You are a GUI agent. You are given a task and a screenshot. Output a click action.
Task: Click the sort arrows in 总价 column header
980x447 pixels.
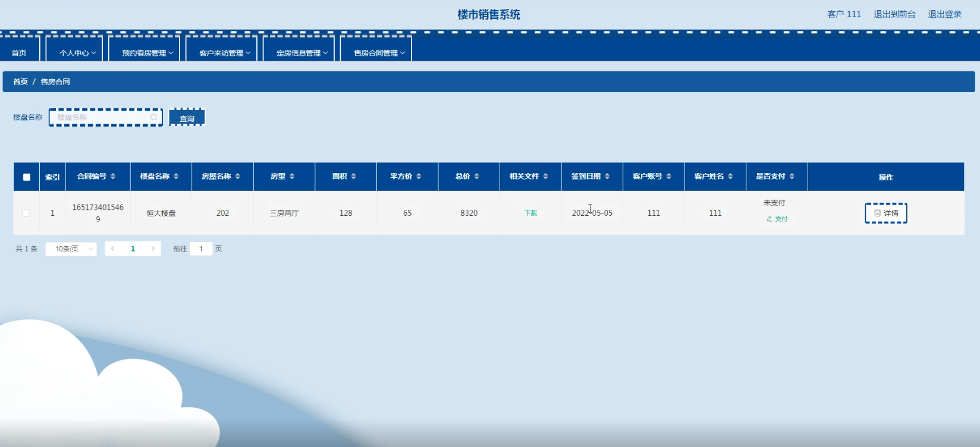[x=477, y=177]
